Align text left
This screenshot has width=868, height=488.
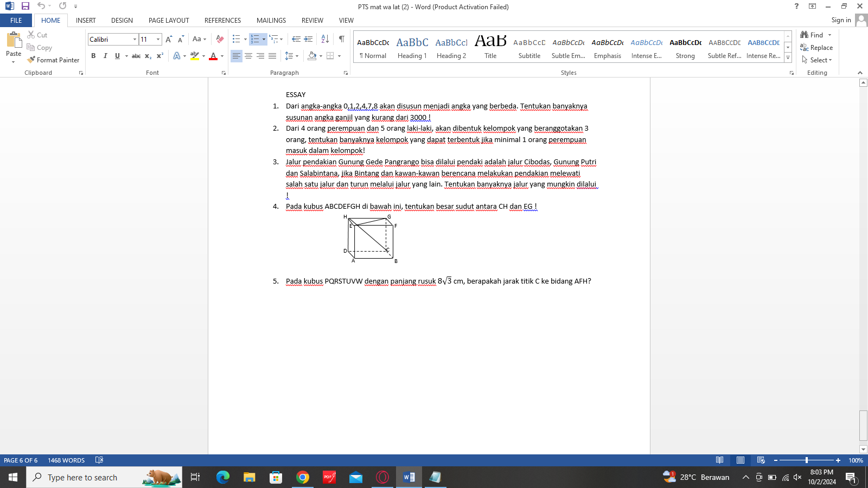click(x=237, y=56)
